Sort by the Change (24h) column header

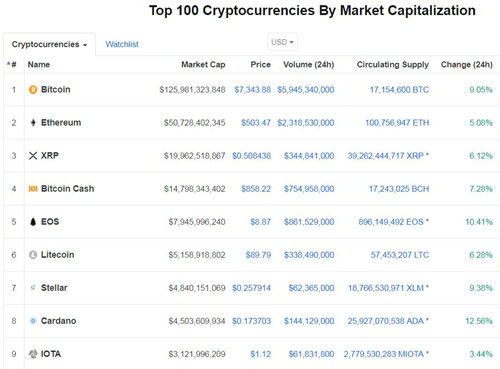(467, 65)
